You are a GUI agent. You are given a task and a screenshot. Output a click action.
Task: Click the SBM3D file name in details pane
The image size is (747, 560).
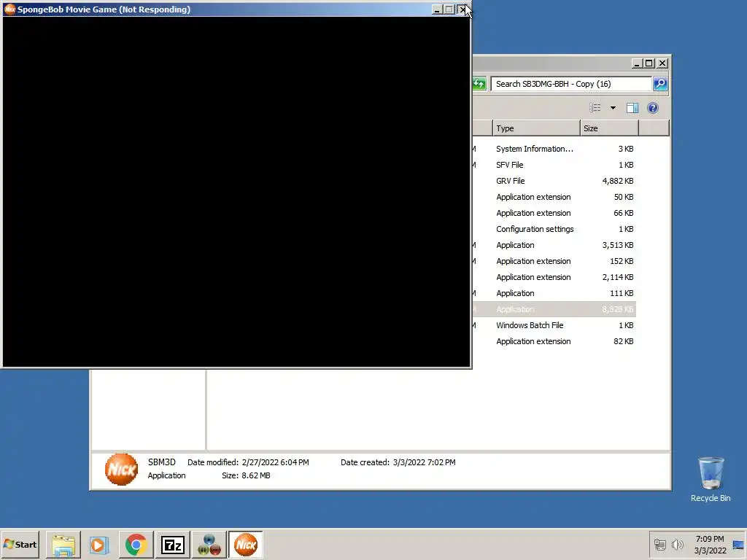(x=161, y=462)
